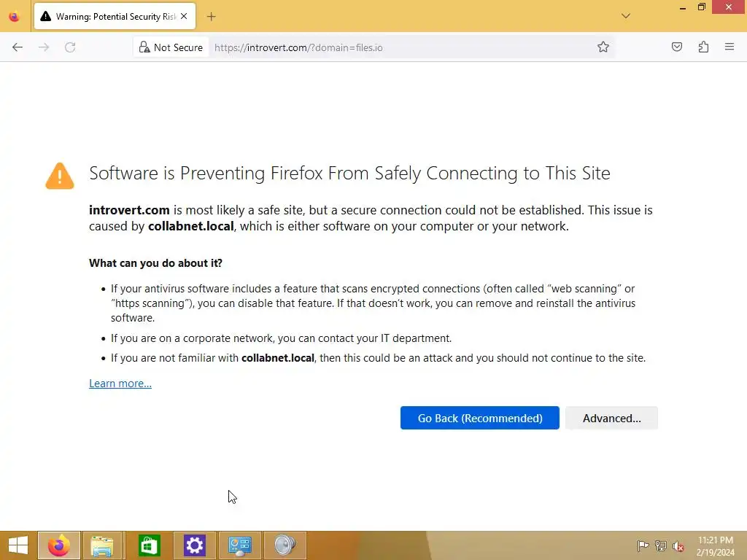Open the taskbar clock showing 11:21 PM
747x560 pixels.
point(715,545)
